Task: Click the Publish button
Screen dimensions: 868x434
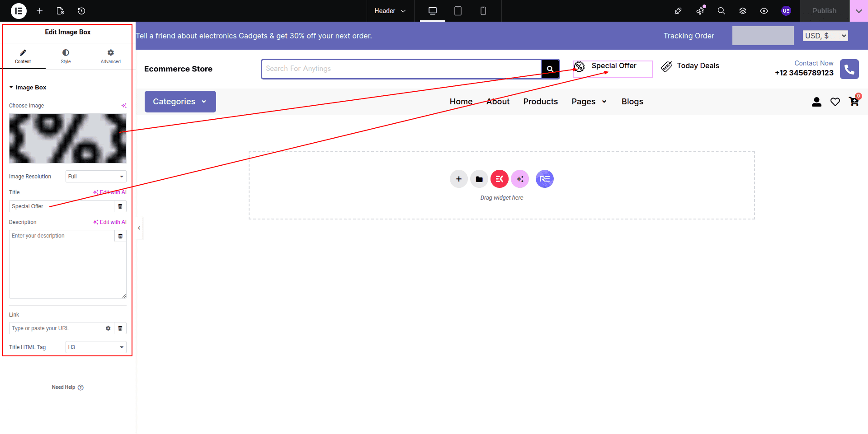Action: tap(824, 11)
